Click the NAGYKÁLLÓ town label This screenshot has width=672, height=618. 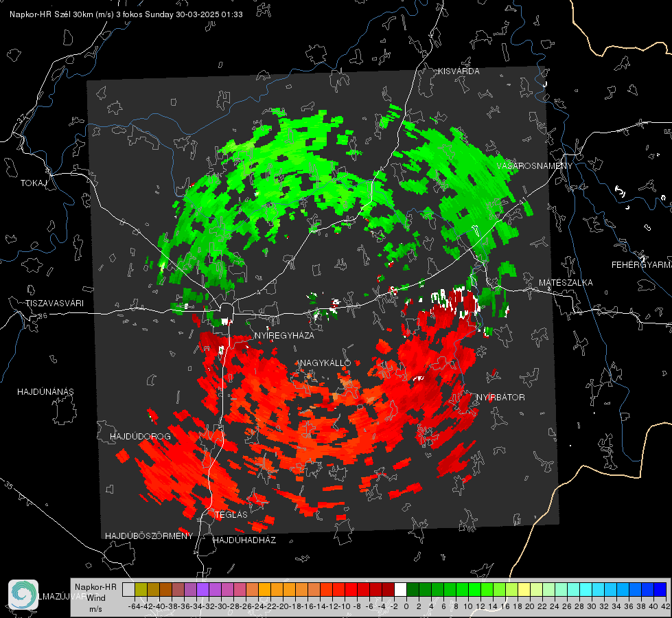325,363
